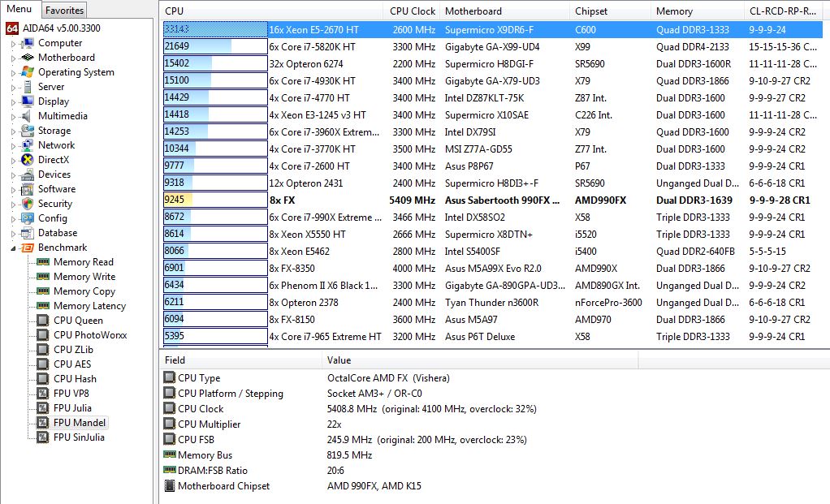Screen dimensions: 830x504
Task: Click the AIDA64 v5.00.3300 root icon
Action: [x=12, y=28]
